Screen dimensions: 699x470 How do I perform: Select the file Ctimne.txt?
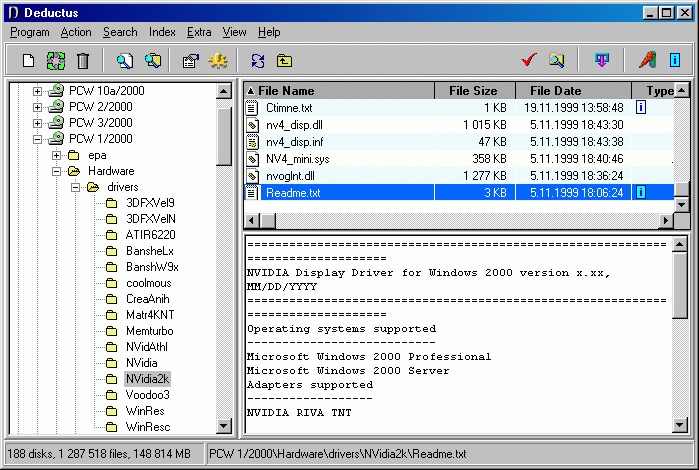pos(289,108)
